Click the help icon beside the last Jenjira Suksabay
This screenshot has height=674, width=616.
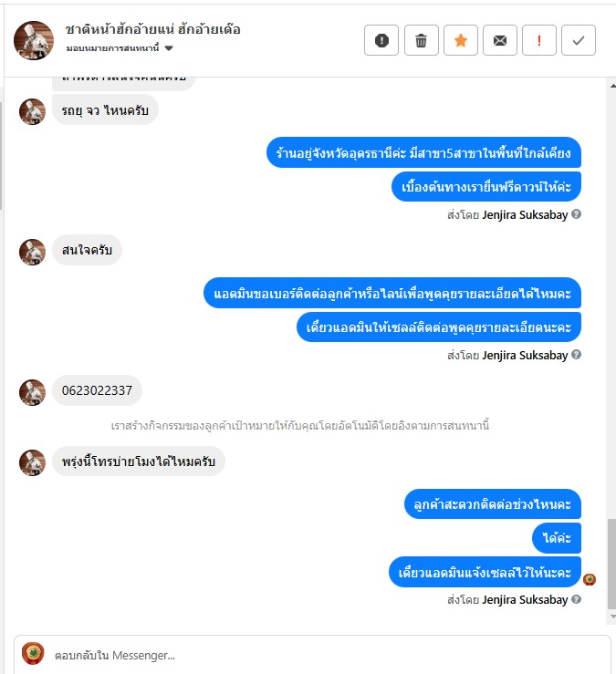coord(577,599)
